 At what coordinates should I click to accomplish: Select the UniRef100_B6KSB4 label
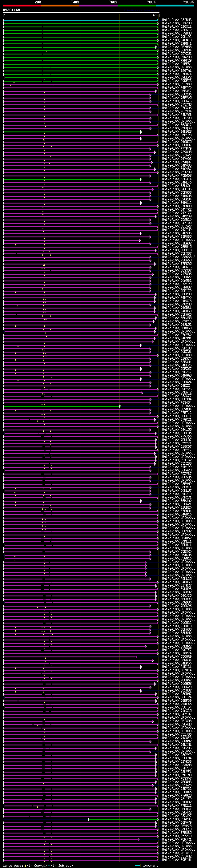(x=177, y=50)
